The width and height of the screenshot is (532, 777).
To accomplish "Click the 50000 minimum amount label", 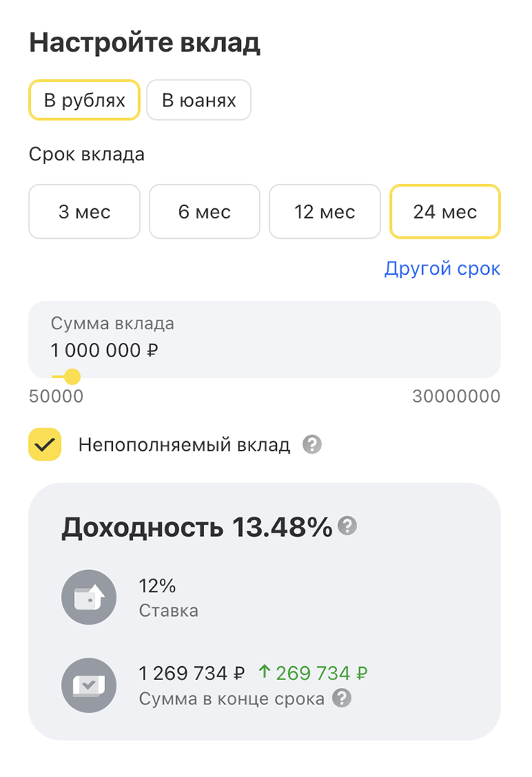I will point(56,397).
